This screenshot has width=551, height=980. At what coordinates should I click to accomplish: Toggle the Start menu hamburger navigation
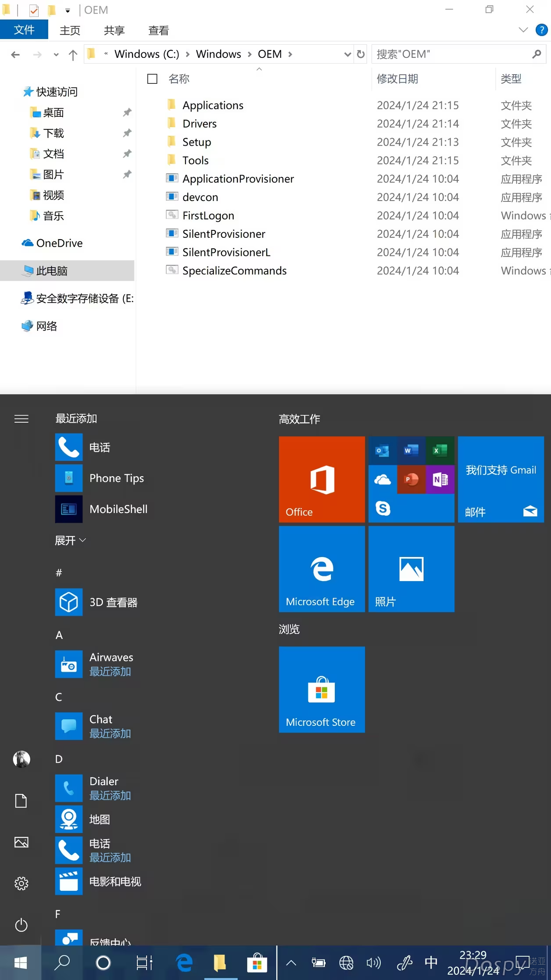(x=21, y=419)
